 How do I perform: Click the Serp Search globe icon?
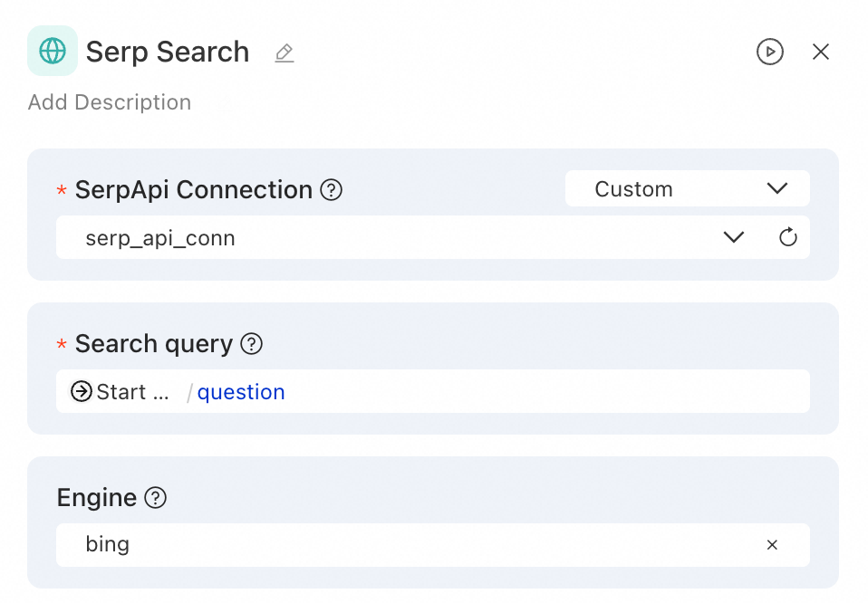click(x=53, y=51)
